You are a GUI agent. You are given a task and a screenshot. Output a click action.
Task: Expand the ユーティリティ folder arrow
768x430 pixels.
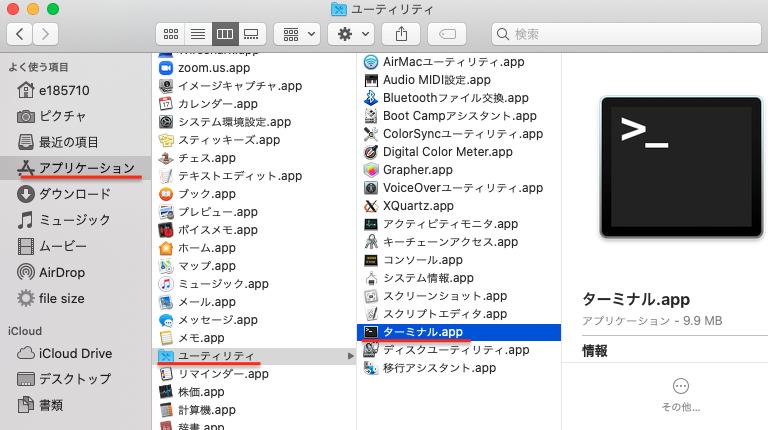[x=350, y=356]
